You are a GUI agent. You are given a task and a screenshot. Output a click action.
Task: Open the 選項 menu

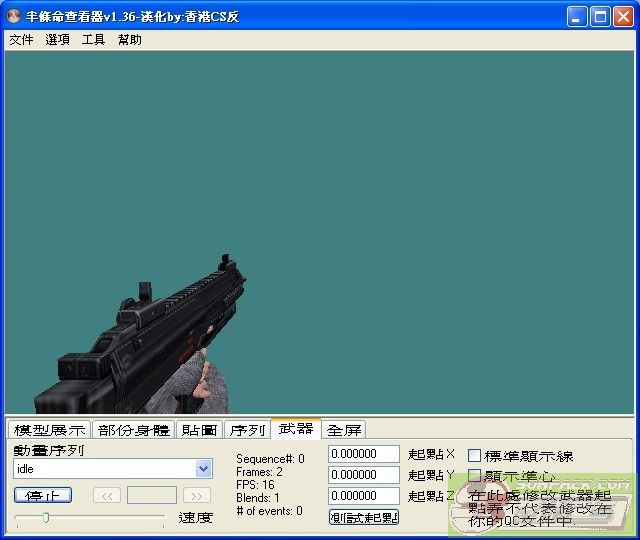point(57,40)
